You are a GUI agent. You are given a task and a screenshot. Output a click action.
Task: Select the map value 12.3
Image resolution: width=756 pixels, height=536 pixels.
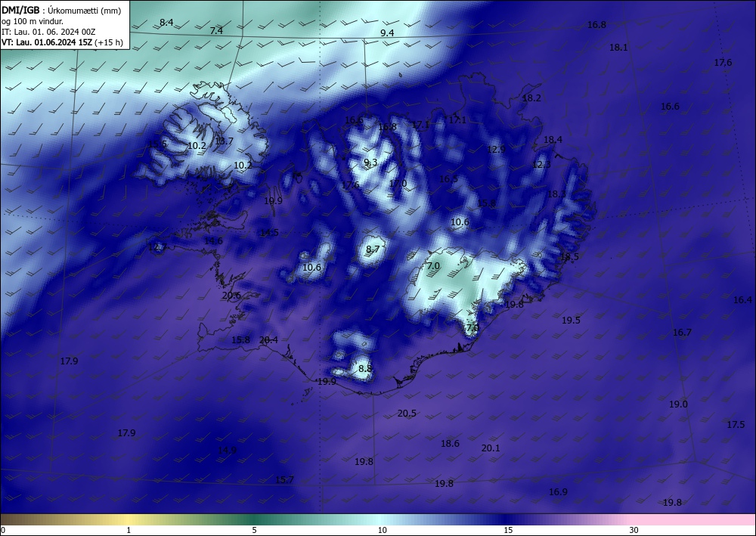tap(541, 165)
